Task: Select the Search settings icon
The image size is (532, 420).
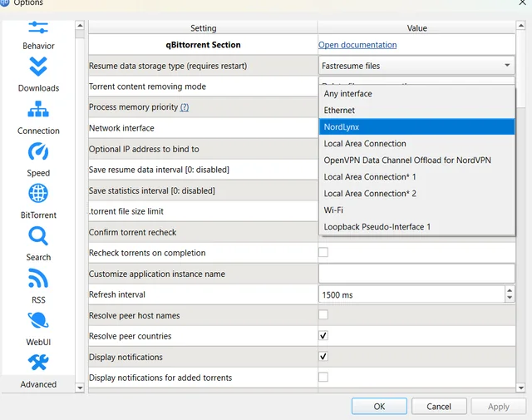Action: (38, 237)
